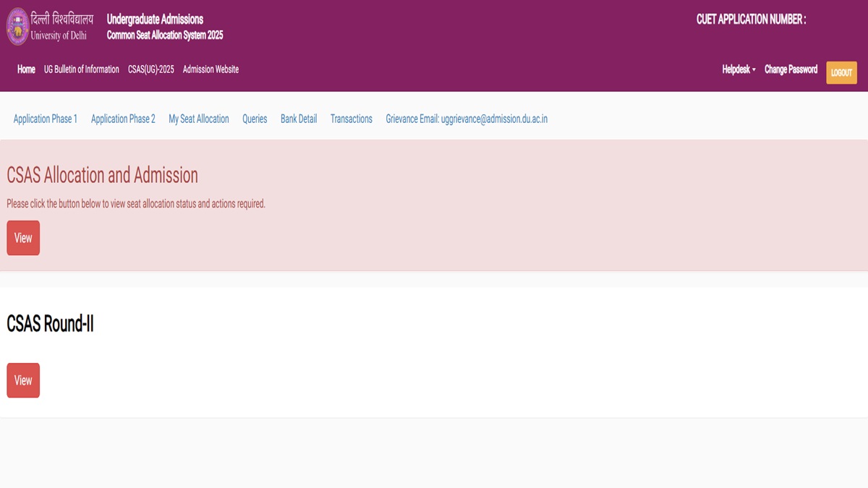Click Change Password in the header
Viewport: 868px width, 488px height.
[791, 69]
